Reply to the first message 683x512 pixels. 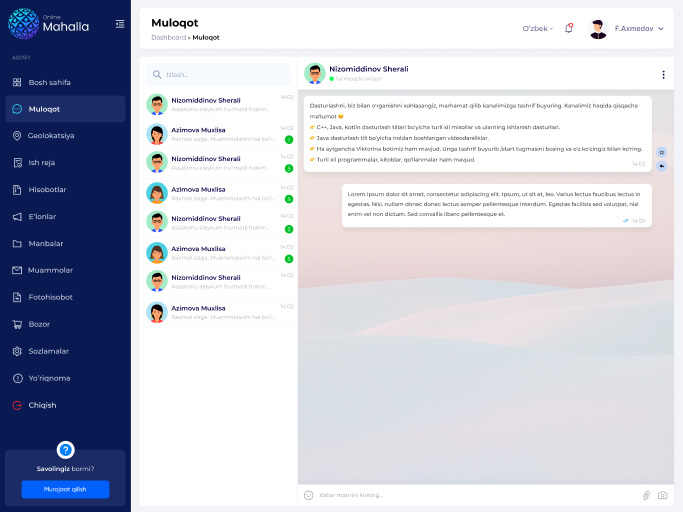pos(662,166)
